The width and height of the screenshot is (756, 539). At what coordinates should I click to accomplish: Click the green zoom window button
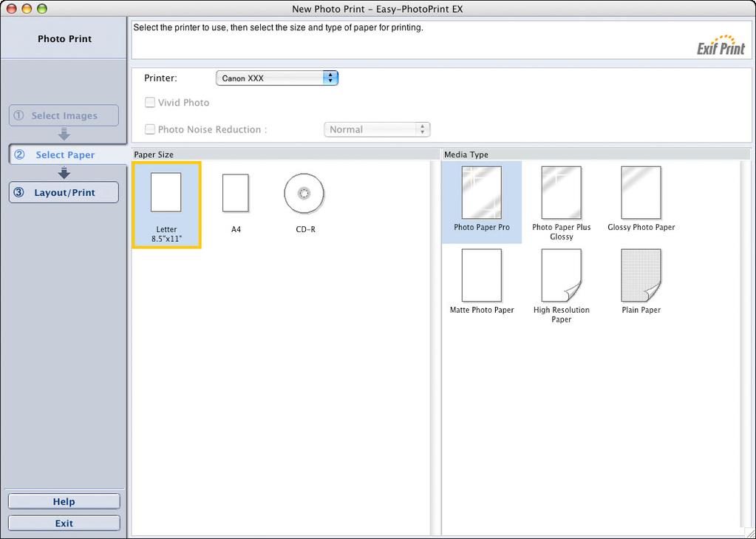(x=42, y=9)
